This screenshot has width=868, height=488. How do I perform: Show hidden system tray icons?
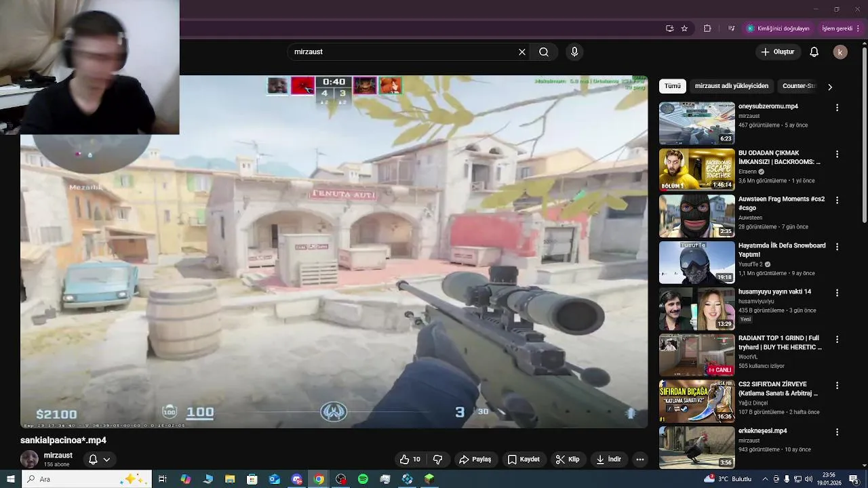pos(766,479)
